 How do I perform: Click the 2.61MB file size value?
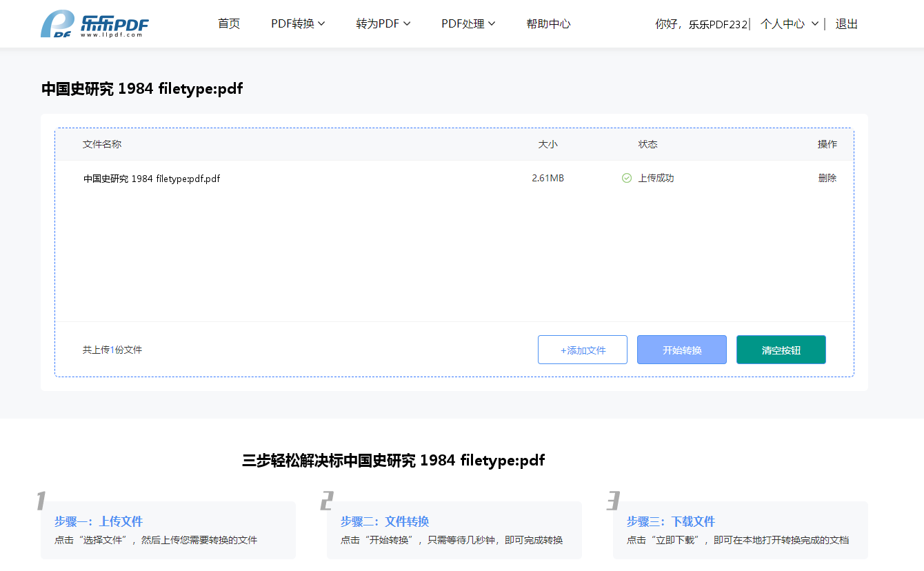548,178
